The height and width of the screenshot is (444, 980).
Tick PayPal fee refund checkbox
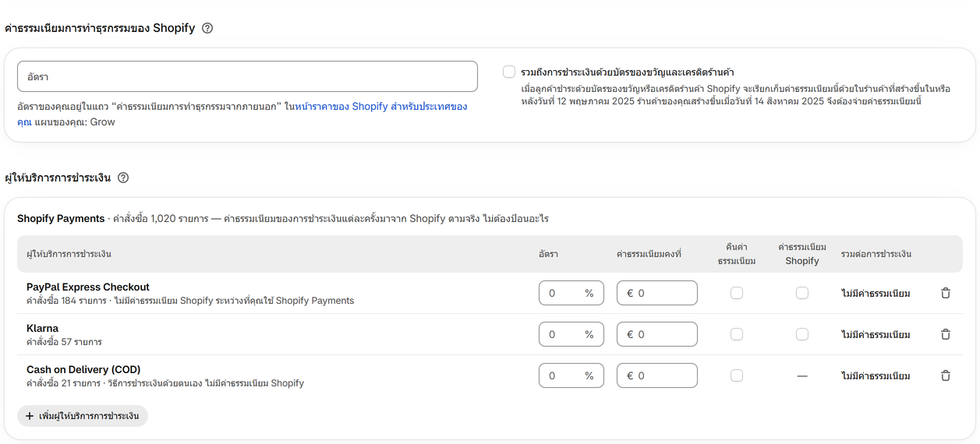(737, 293)
